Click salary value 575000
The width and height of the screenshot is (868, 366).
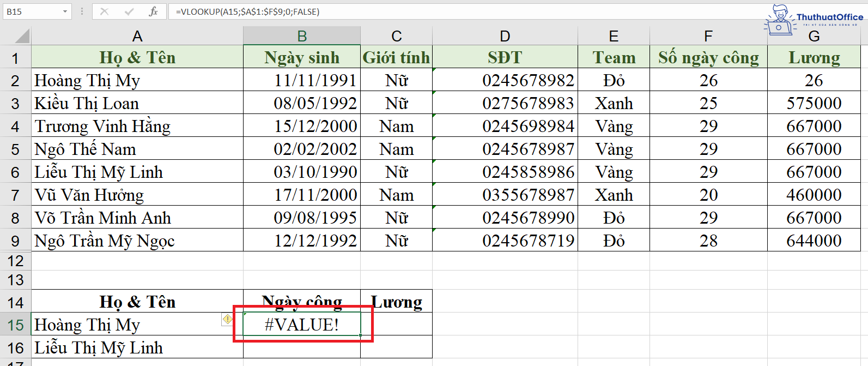click(x=814, y=103)
